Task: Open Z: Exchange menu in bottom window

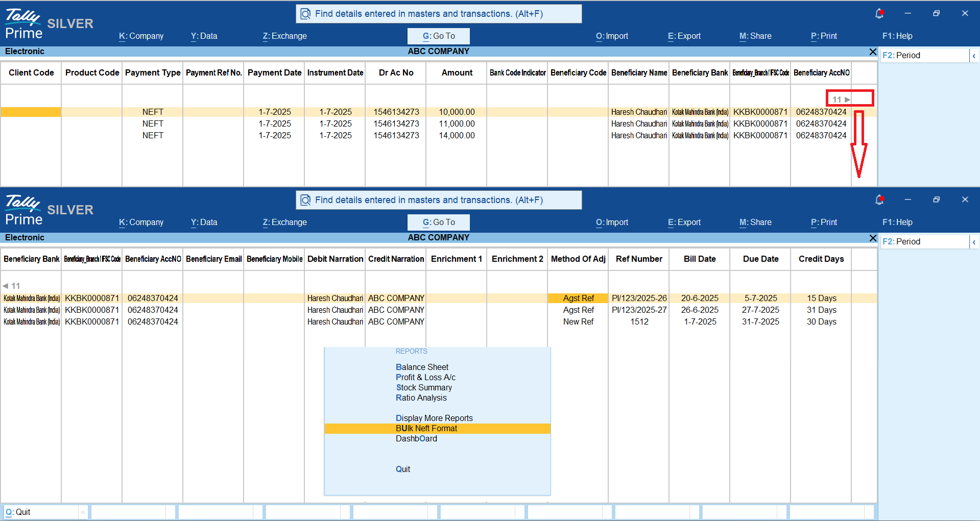Action: point(284,222)
